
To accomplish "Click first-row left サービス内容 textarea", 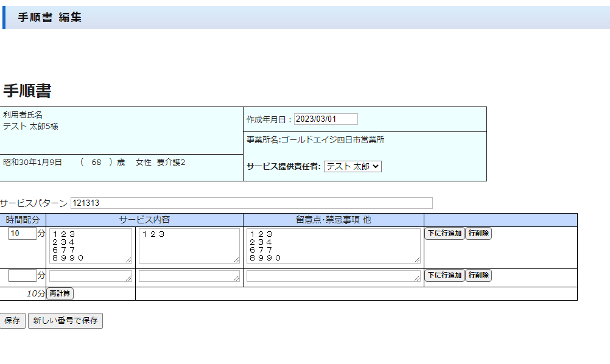I will point(90,246).
